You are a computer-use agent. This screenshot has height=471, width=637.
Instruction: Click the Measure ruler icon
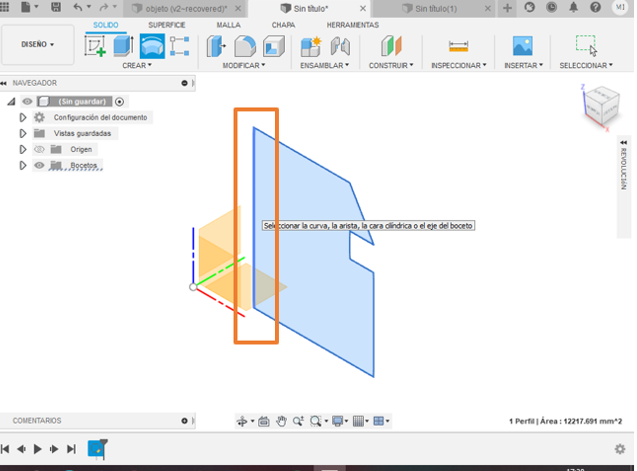[458, 46]
